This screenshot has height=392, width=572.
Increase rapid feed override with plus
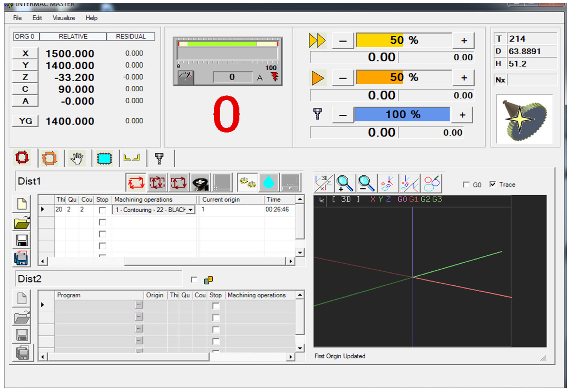[464, 41]
